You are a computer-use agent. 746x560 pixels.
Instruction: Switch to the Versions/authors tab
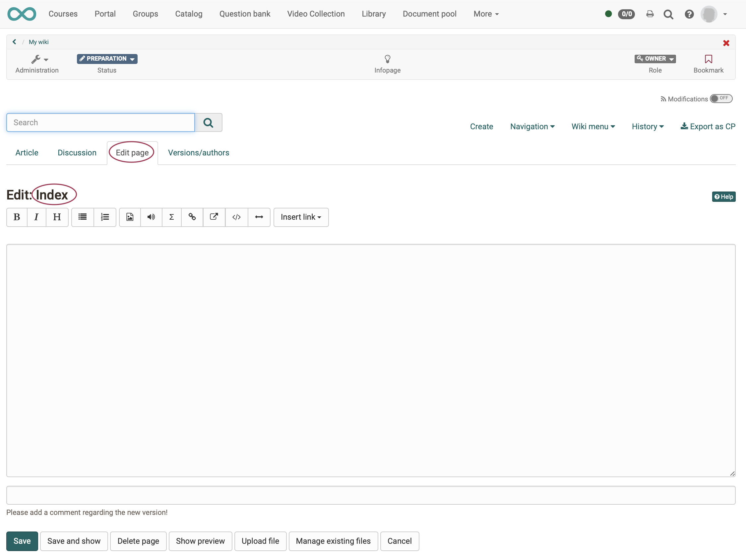click(198, 153)
